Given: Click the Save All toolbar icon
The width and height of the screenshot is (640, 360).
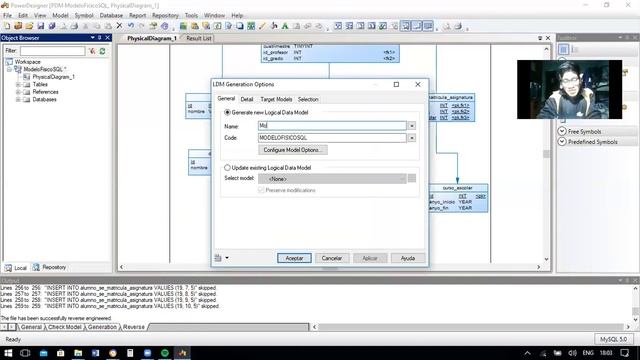Looking at the screenshot, I should (52, 26).
